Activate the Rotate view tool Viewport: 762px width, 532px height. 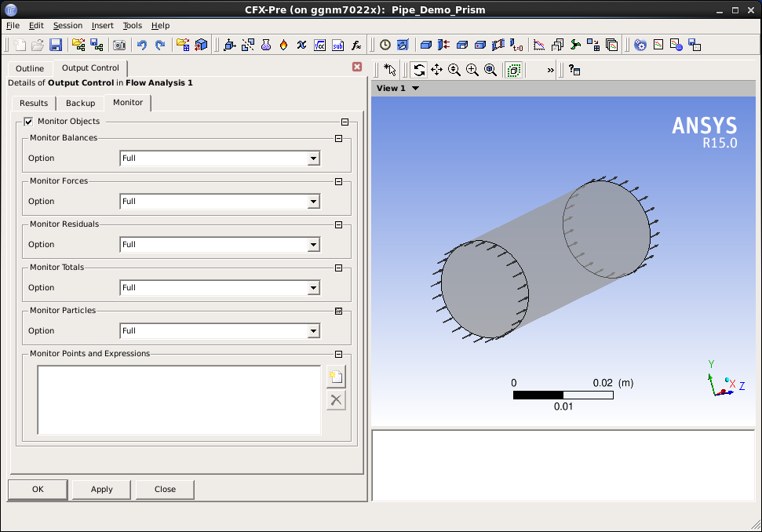point(418,70)
